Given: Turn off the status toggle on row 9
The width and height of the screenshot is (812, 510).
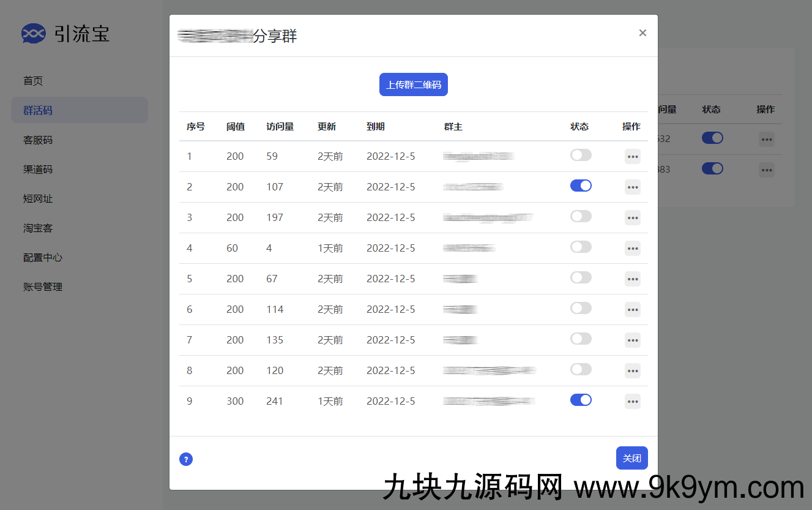Looking at the screenshot, I should (580, 400).
